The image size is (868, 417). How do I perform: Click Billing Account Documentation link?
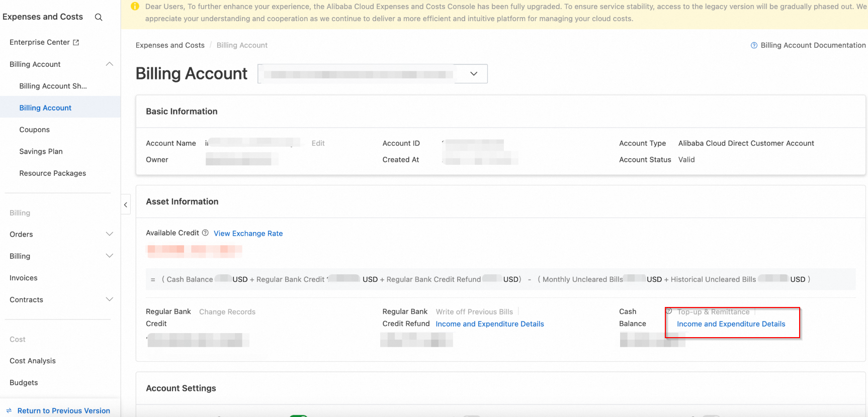(813, 45)
